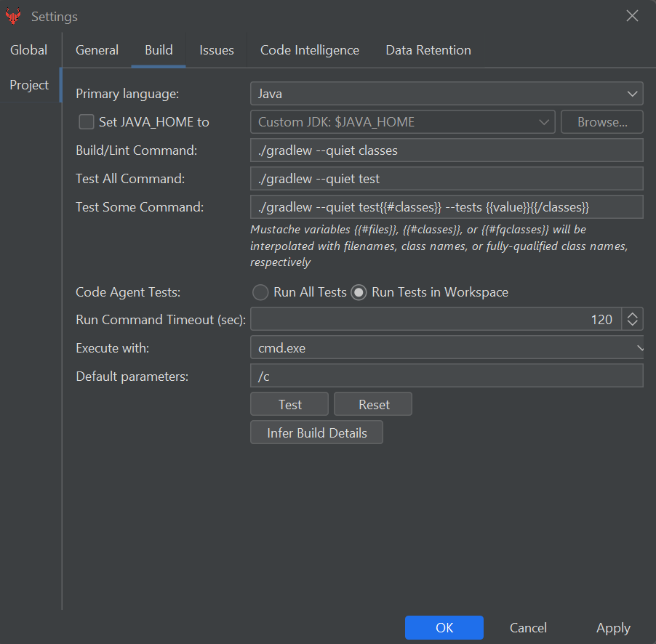Click Browse to locate JDK

pos(602,122)
